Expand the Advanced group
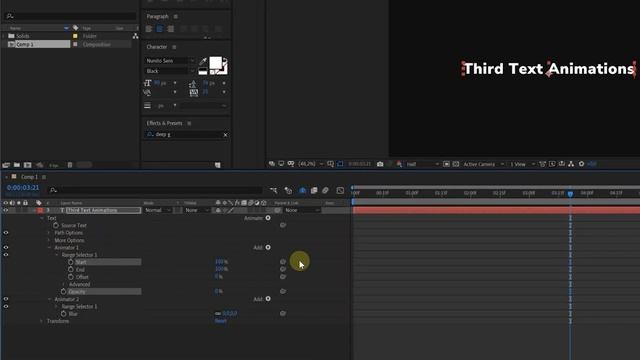The height and width of the screenshot is (360, 640). tap(64, 284)
